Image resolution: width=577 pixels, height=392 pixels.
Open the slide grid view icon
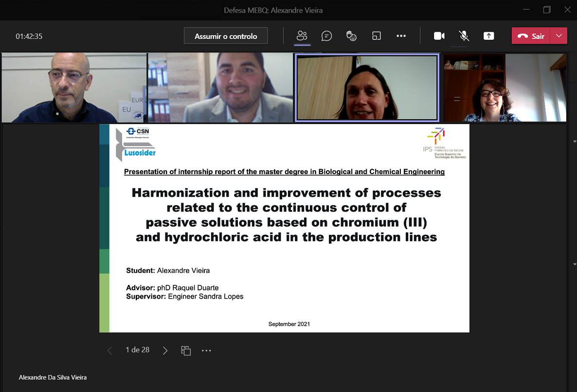pyautogui.click(x=186, y=350)
